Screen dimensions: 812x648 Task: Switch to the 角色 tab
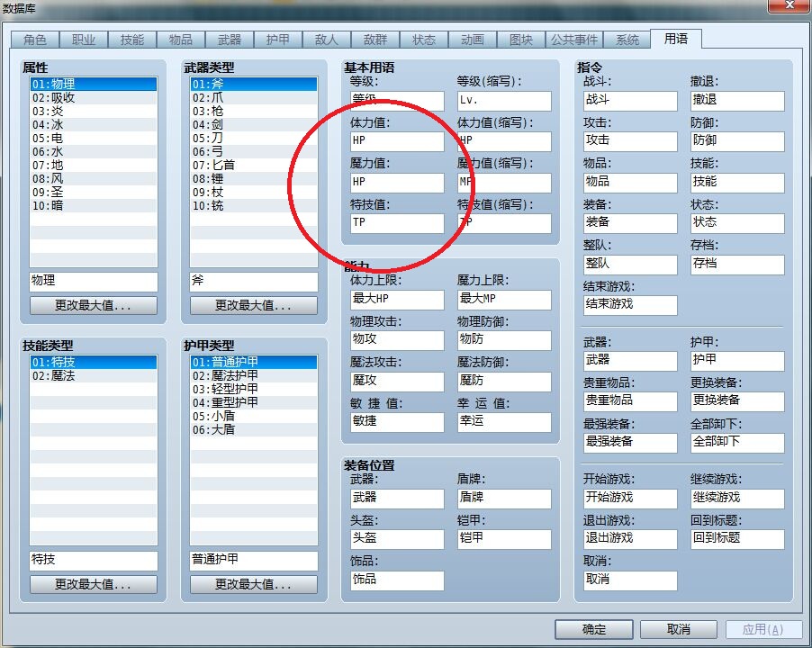click(35, 40)
